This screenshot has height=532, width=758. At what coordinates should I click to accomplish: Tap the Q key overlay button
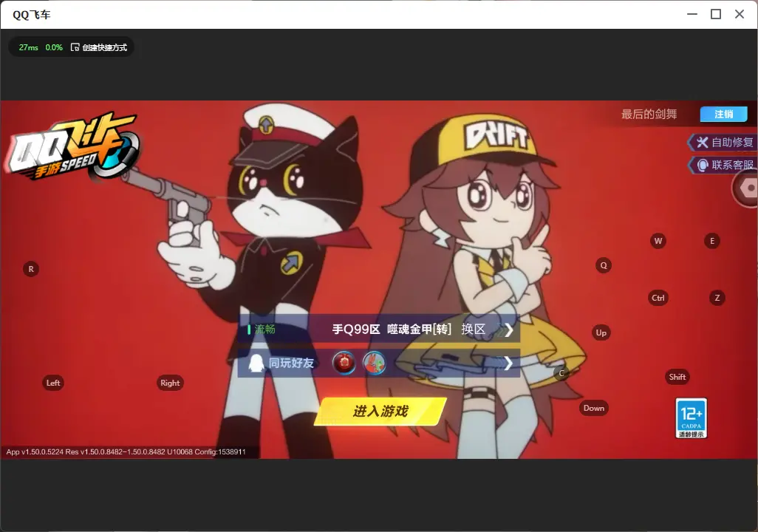pyautogui.click(x=604, y=265)
